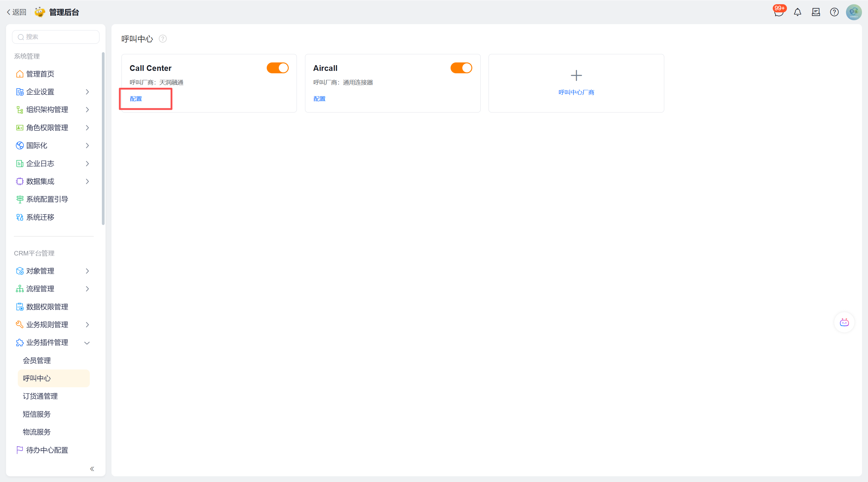Click the help icon beside 呼叫中心 title
Screen dimensions: 868x482
pyautogui.click(x=163, y=39)
